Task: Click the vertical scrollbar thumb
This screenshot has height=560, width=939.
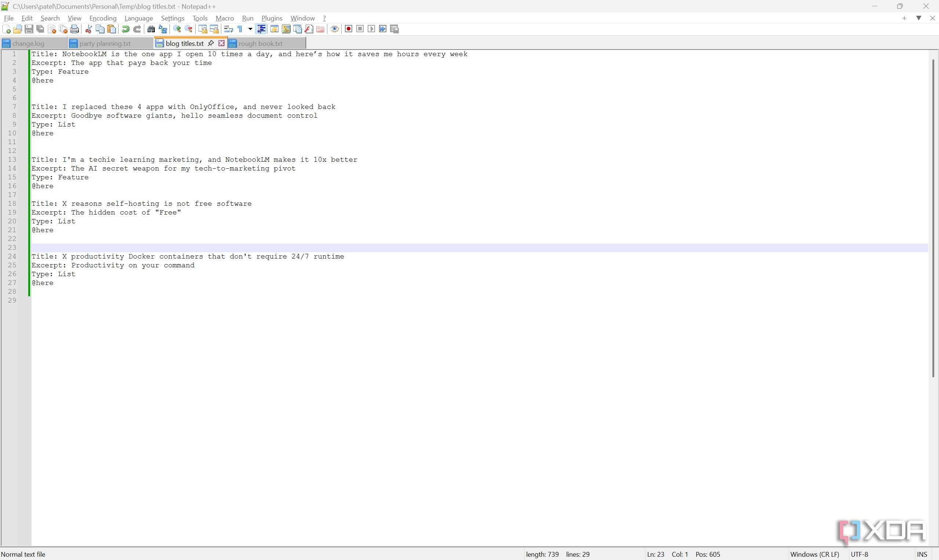Action: pos(933,218)
